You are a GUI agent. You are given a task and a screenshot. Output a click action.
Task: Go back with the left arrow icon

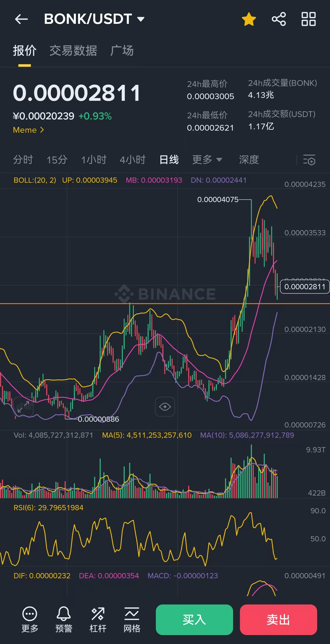(21, 19)
